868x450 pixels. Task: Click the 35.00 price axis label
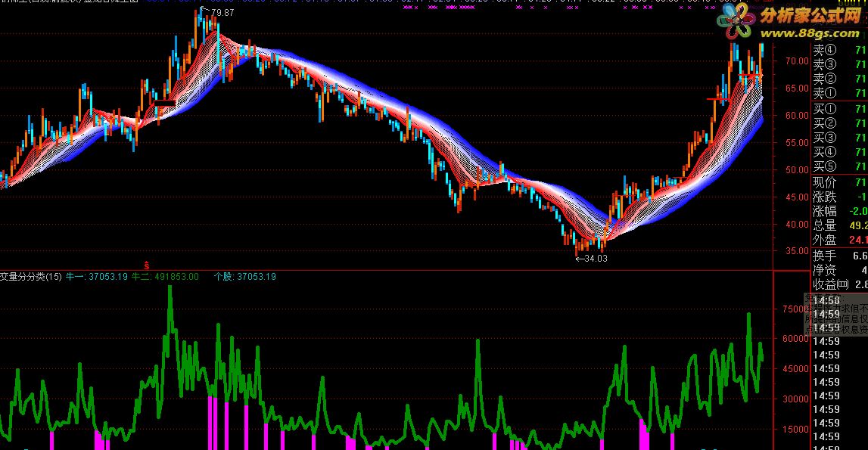coord(797,251)
